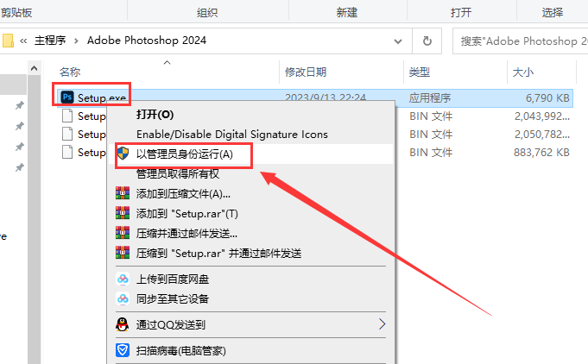588x364 pixels.
Task: Click the 打开 ribbon group label
Action: point(461,12)
